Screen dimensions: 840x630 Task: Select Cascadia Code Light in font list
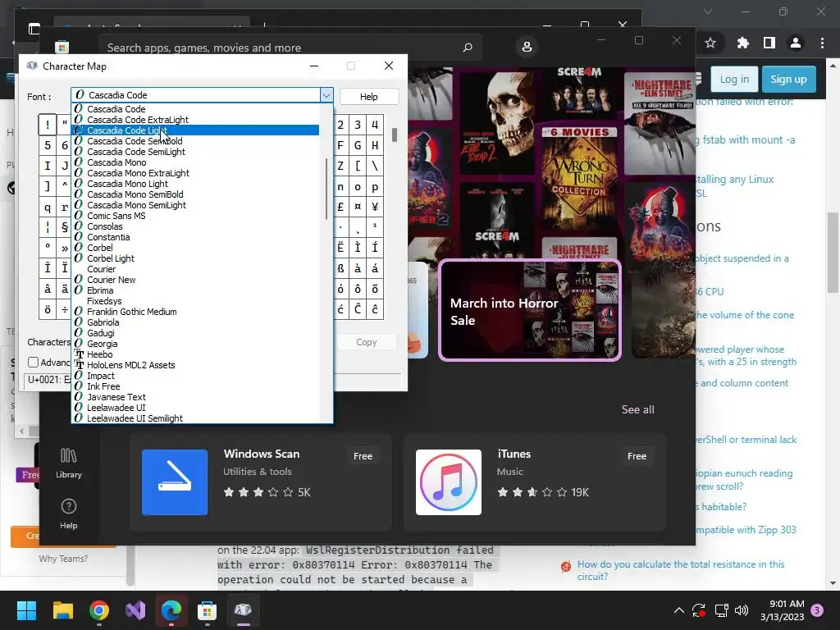(195, 130)
